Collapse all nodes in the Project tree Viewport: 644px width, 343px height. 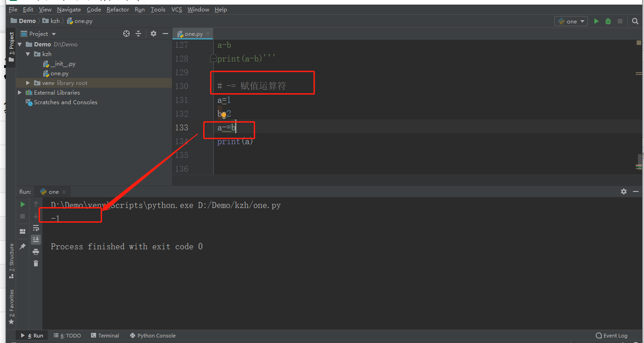[139, 34]
